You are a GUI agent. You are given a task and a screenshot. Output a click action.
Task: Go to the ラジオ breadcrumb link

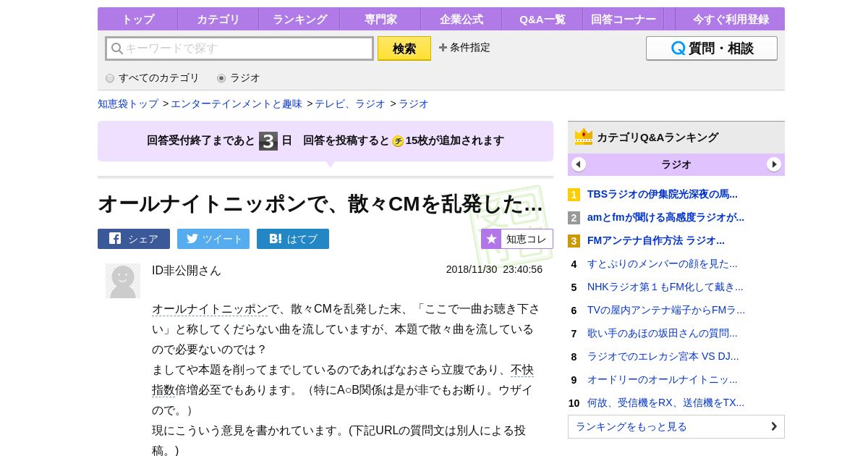coord(414,104)
